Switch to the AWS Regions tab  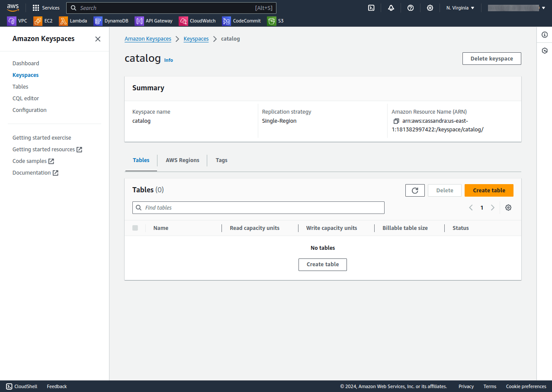point(182,160)
